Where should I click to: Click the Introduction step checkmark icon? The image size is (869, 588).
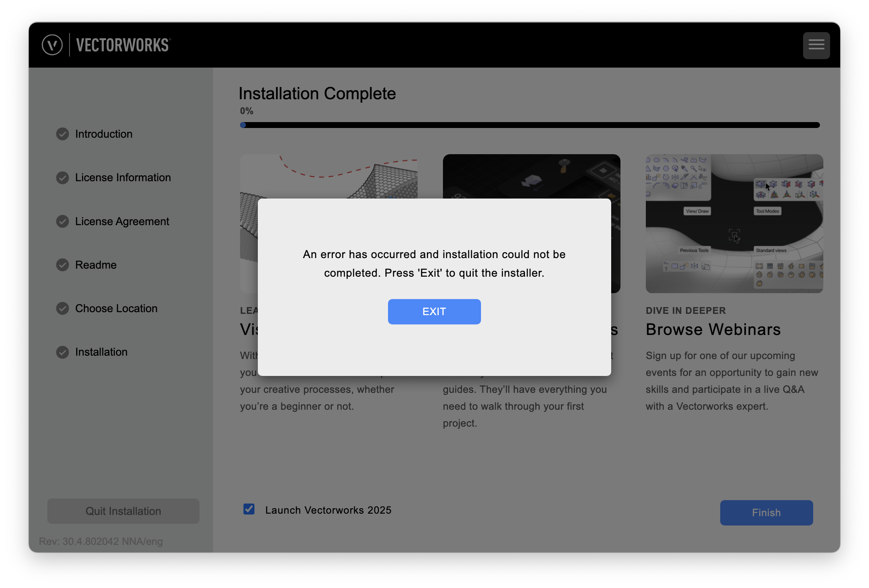point(63,134)
